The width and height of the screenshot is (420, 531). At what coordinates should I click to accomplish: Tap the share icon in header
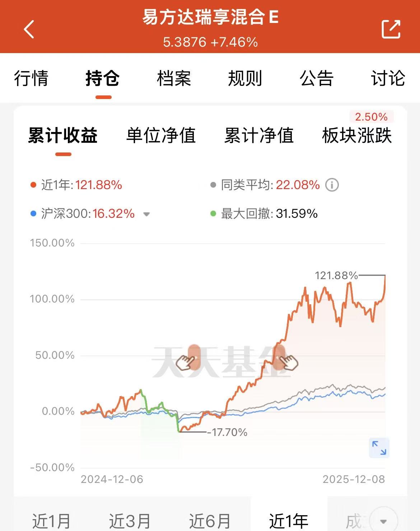pyautogui.click(x=391, y=29)
